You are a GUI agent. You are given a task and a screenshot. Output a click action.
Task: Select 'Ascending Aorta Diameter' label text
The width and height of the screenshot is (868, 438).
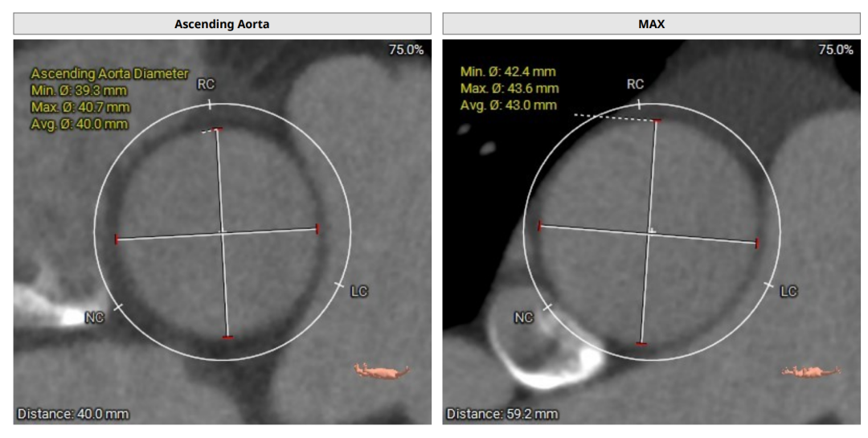(109, 74)
